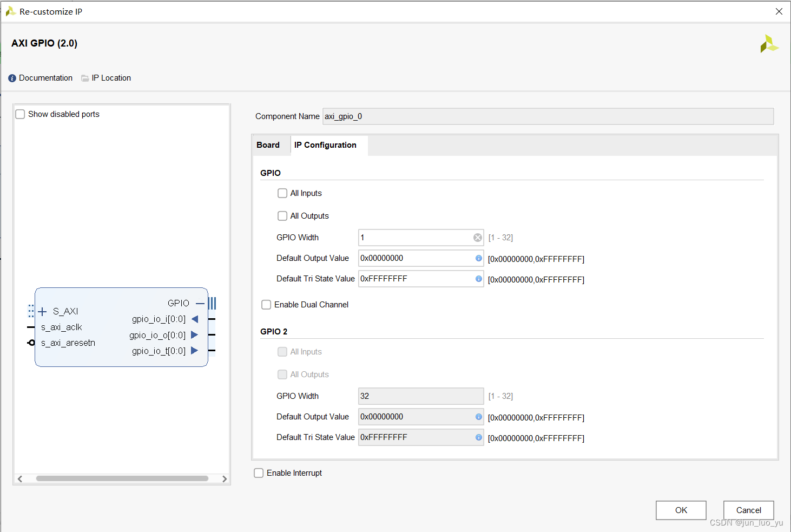Click the Re-customize IP window title
Viewport: 791px width, 532px height.
click(51, 11)
